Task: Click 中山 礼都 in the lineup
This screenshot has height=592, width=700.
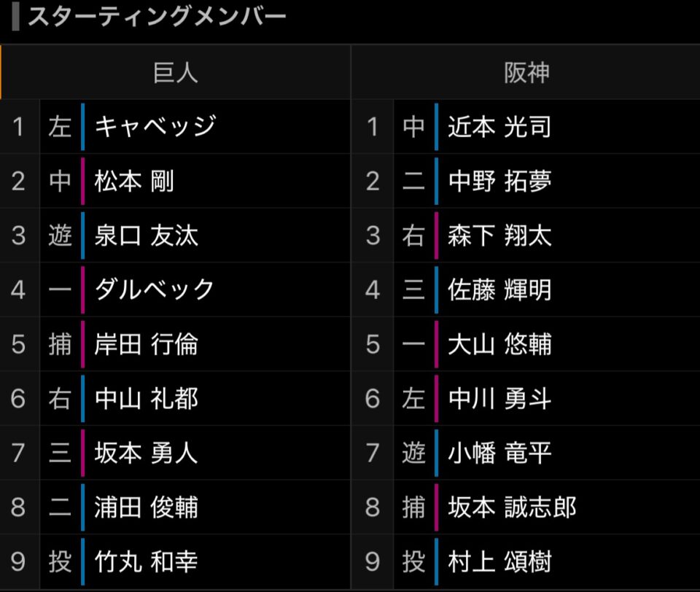Action: tap(147, 398)
